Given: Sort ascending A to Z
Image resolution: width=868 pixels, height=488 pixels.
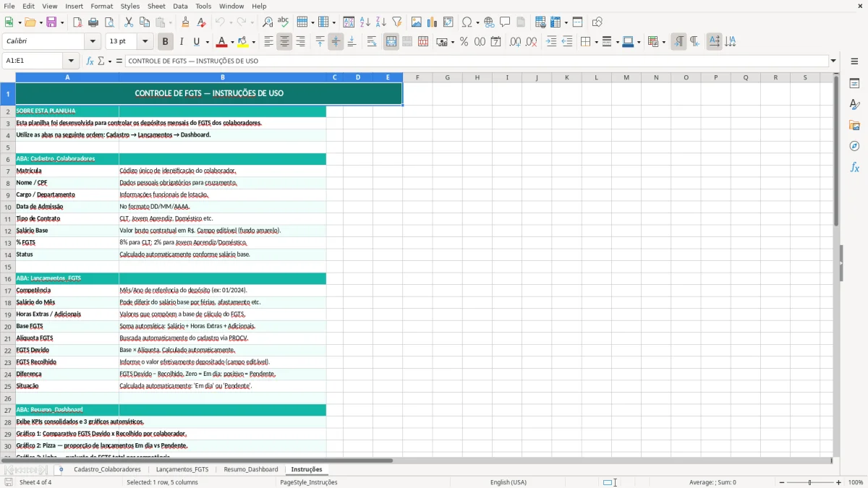Looking at the screenshot, I should (x=365, y=22).
